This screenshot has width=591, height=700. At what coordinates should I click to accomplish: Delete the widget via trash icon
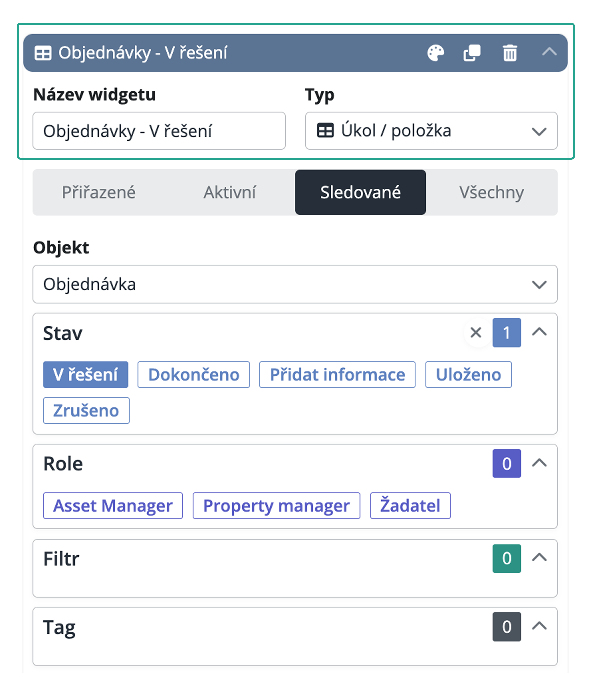coord(510,53)
